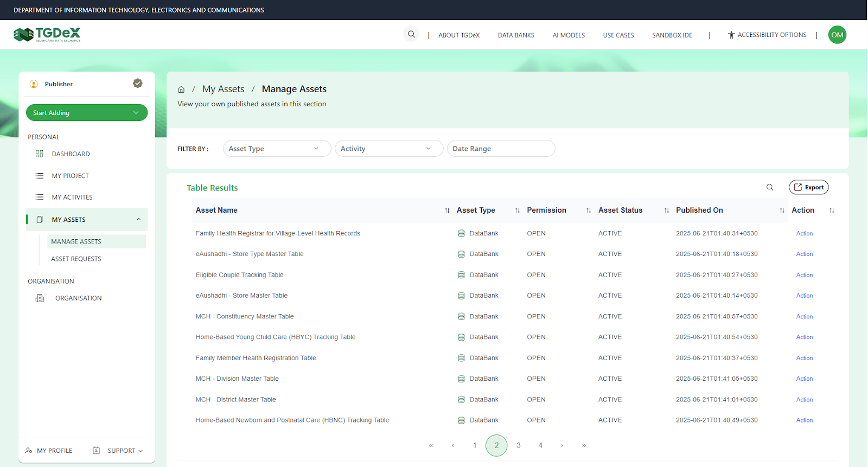Click the header search magnifier icon
This screenshot has height=467, width=868.
(x=411, y=35)
